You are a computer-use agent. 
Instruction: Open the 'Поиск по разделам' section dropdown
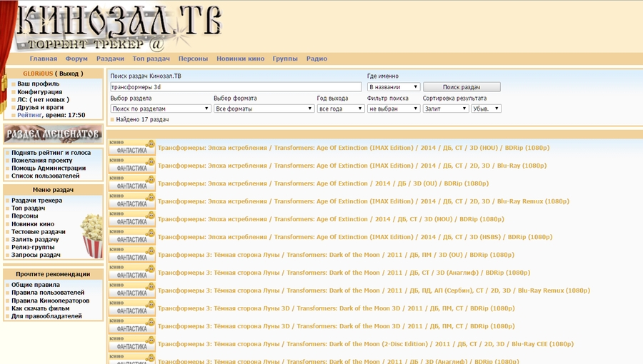[x=160, y=108]
